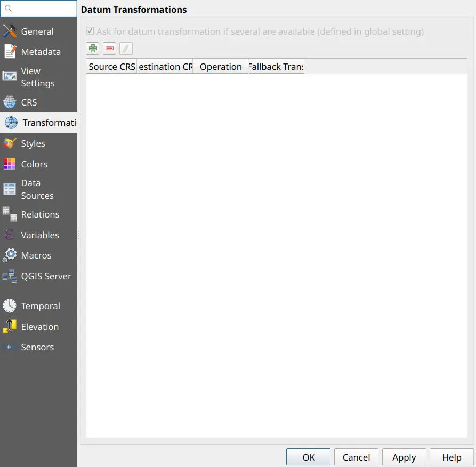This screenshot has height=467, width=476.
Task: Open the Styles tab
Action: (x=38, y=143)
